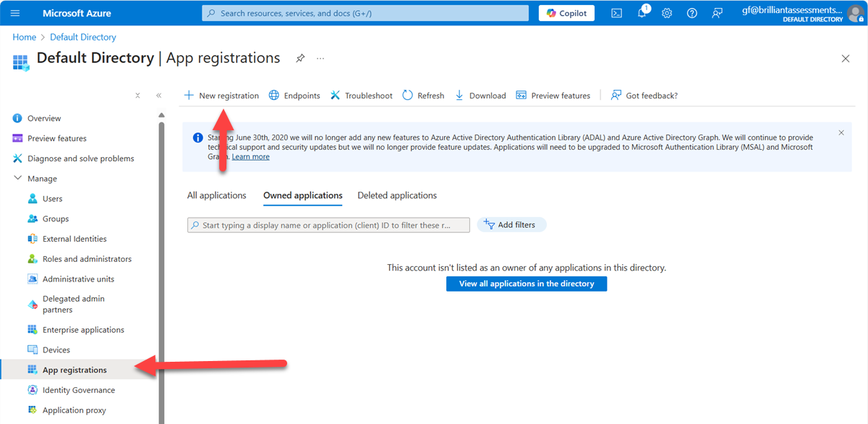Click the application name filter field
This screenshot has height=424, width=868.
point(328,225)
